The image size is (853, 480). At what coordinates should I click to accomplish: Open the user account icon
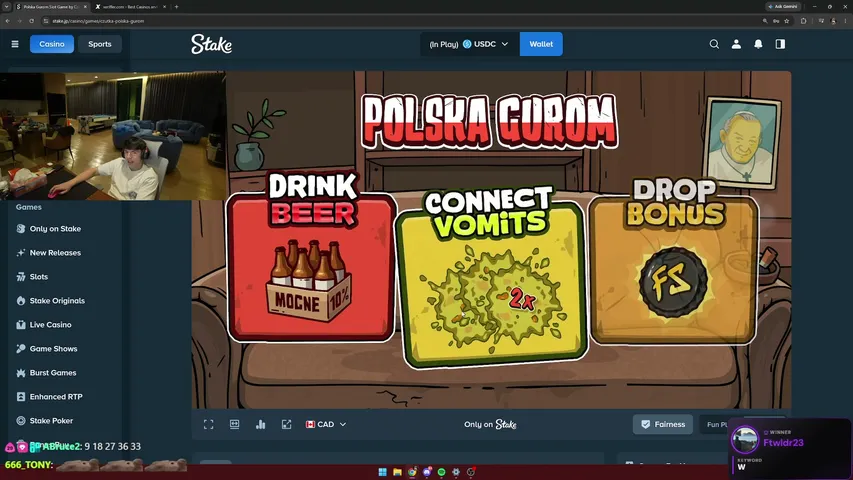pos(736,44)
